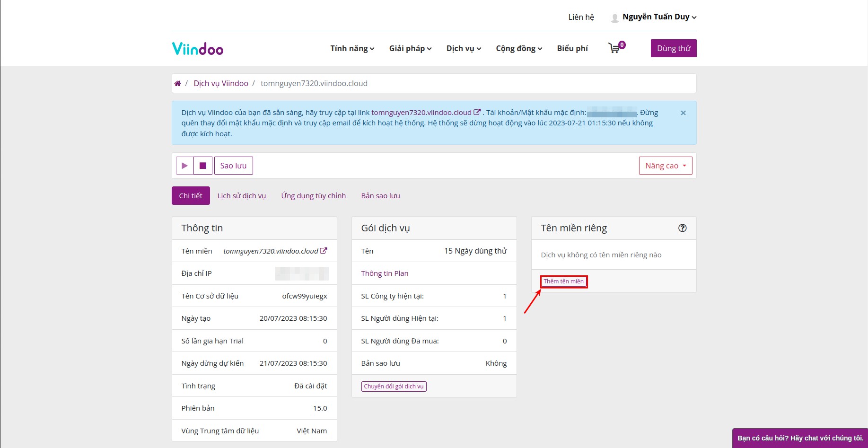Open the Thông tin Plan link
The width and height of the screenshot is (868, 448).
[x=384, y=273]
